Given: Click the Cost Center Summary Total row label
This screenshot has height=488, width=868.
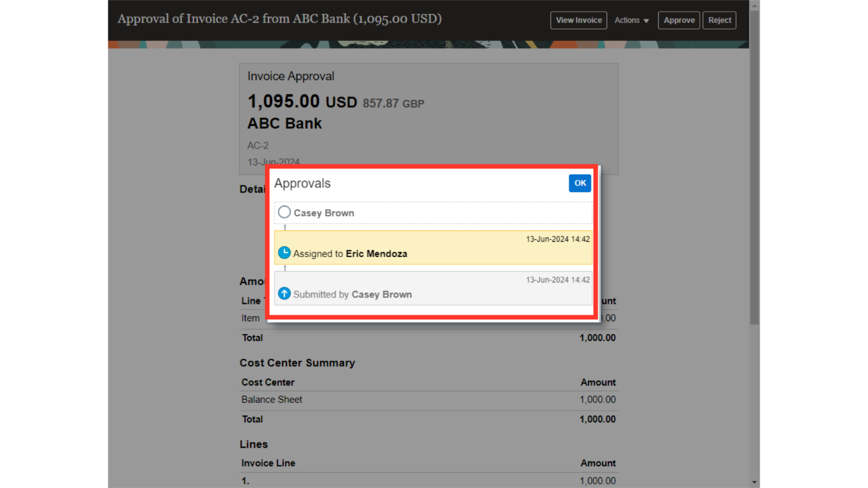Looking at the screenshot, I should coord(252,419).
